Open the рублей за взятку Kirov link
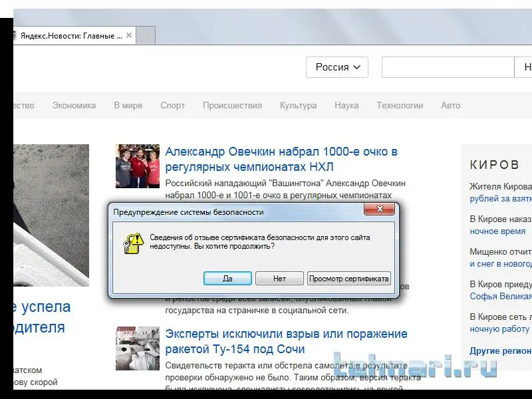The width and height of the screenshot is (532, 399). 501,199
